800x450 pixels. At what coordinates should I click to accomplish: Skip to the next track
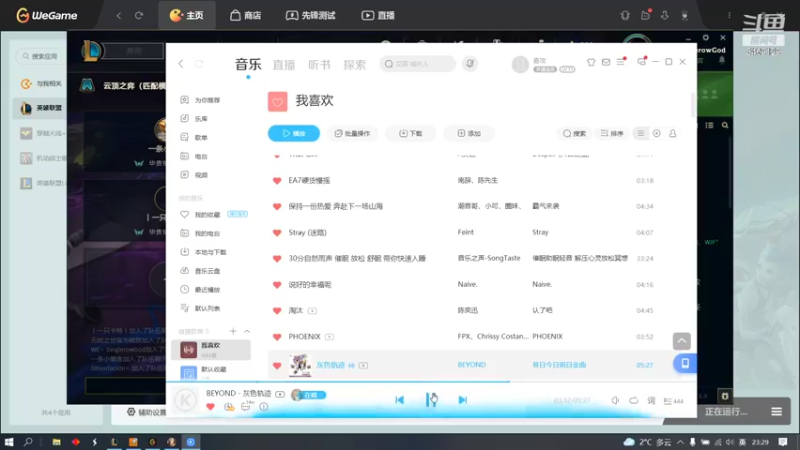pos(462,400)
